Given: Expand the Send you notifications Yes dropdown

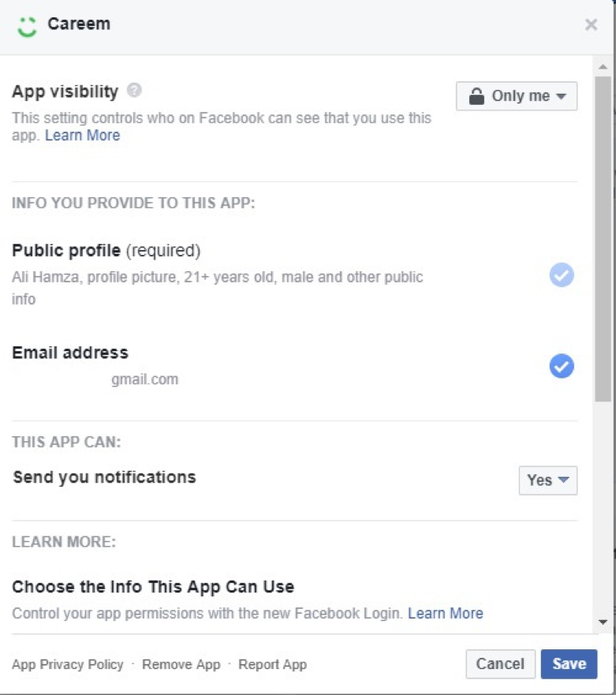Looking at the screenshot, I should pos(547,480).
